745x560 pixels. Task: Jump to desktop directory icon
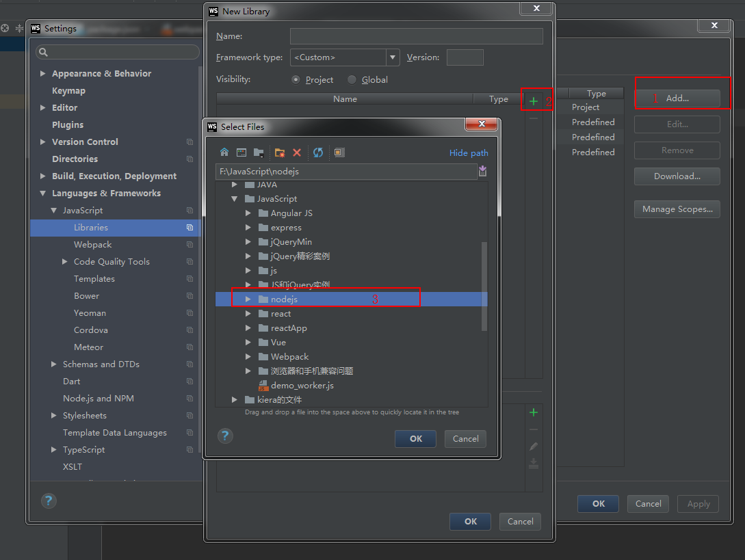pyautogui.click(x=241, y=152)
